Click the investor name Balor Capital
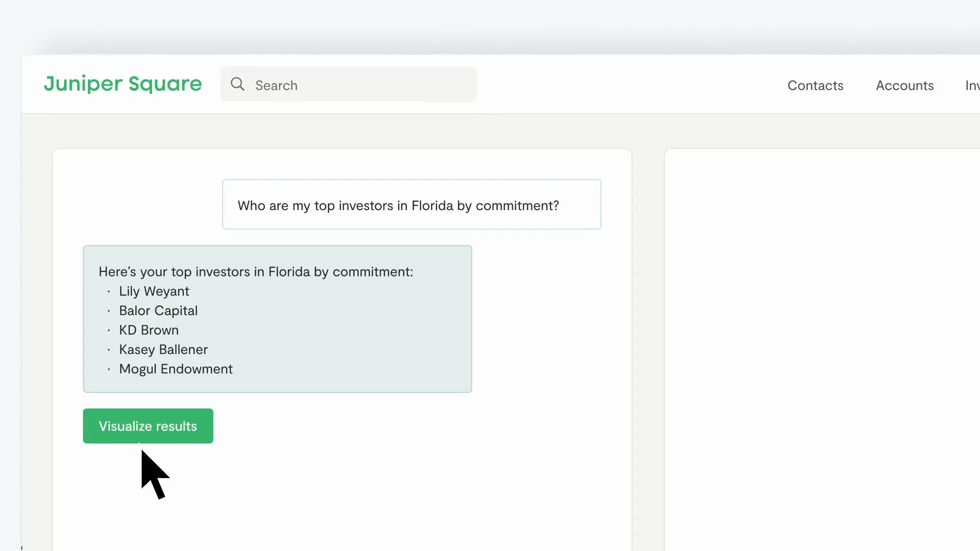 pos(158,311)
